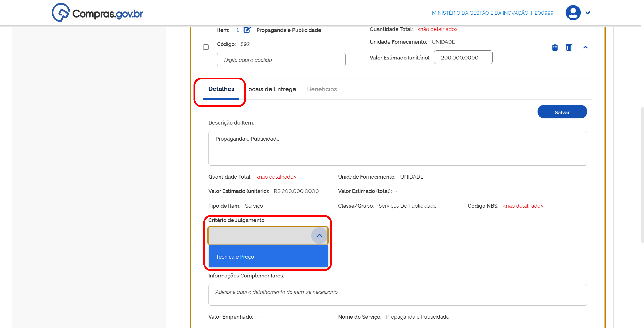This screenshot has height=328, width=644.
Task: Click the Descrição do Item text area
Action: pos(397,148)
